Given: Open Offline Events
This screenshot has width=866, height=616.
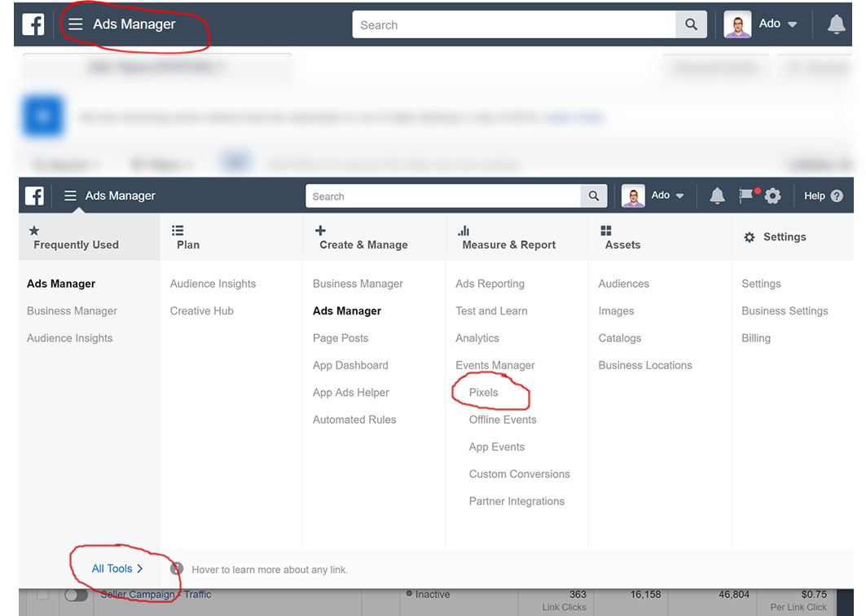Looking at the screenshot, I should (x=503, y=420).
